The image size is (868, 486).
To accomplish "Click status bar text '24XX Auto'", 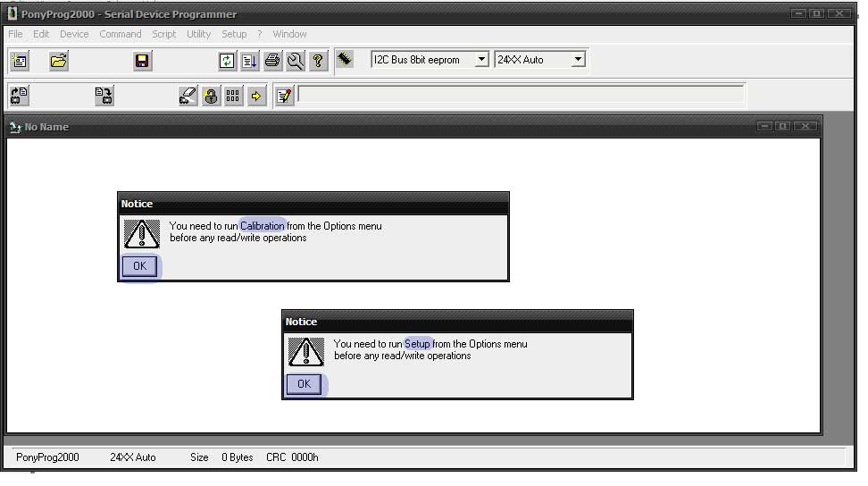I will coord(133,457).
